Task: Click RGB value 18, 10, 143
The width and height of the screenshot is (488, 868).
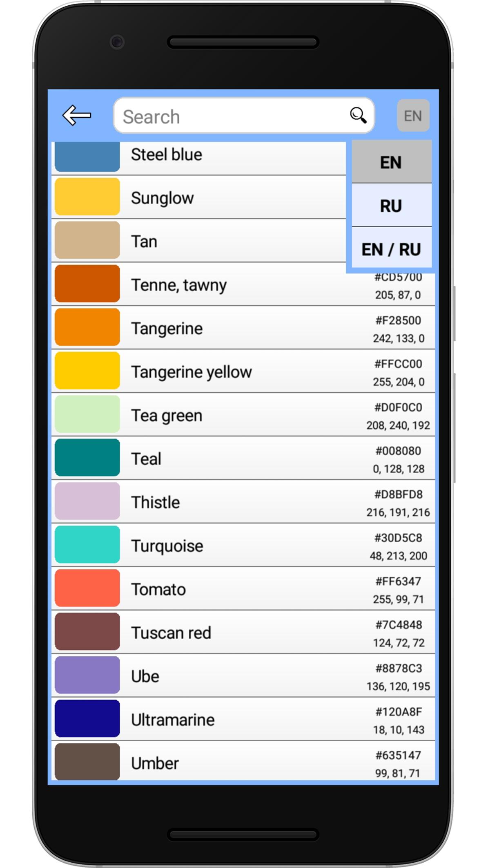Action: (399, 730)
